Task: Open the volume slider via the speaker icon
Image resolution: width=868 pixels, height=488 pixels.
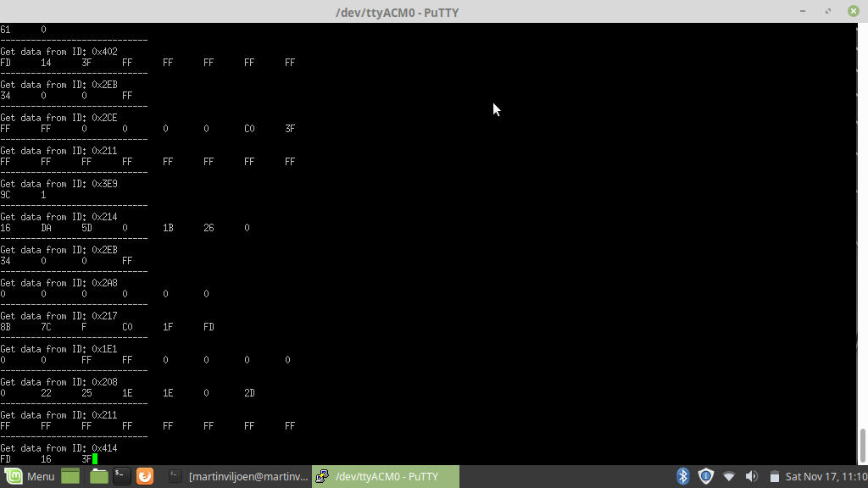Action: 753,476
